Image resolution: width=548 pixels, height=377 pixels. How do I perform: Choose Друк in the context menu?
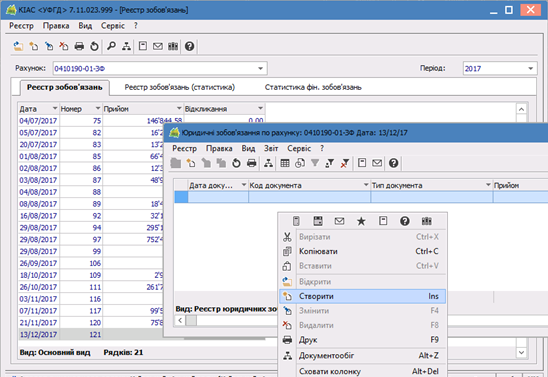pos(363,340)
